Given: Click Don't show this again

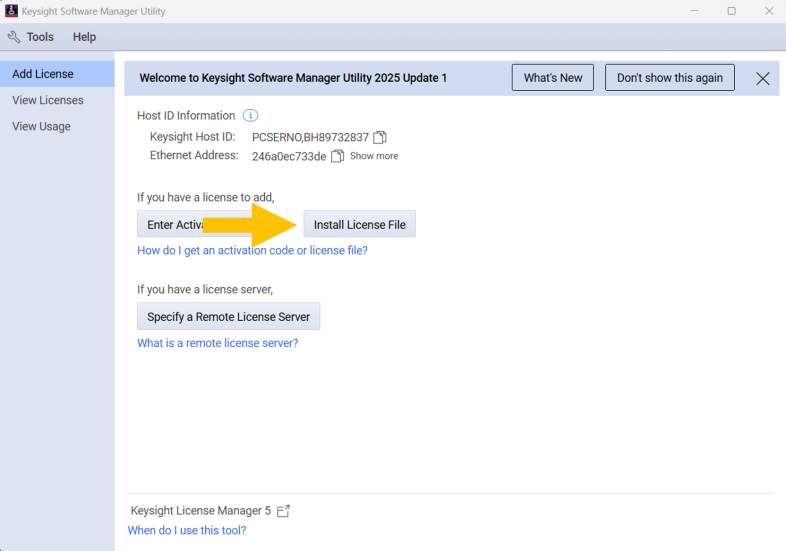Looking at the screenshot, I should tap(670, 78).
